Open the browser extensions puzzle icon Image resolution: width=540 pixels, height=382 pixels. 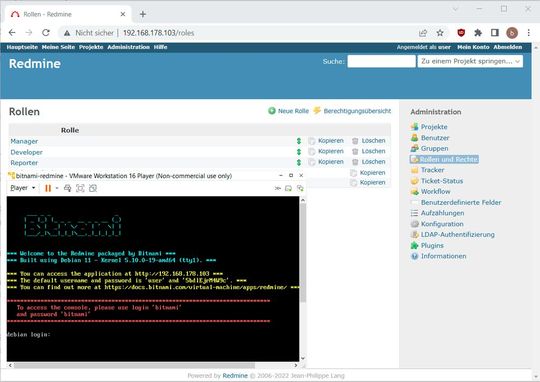coord(478,33)
